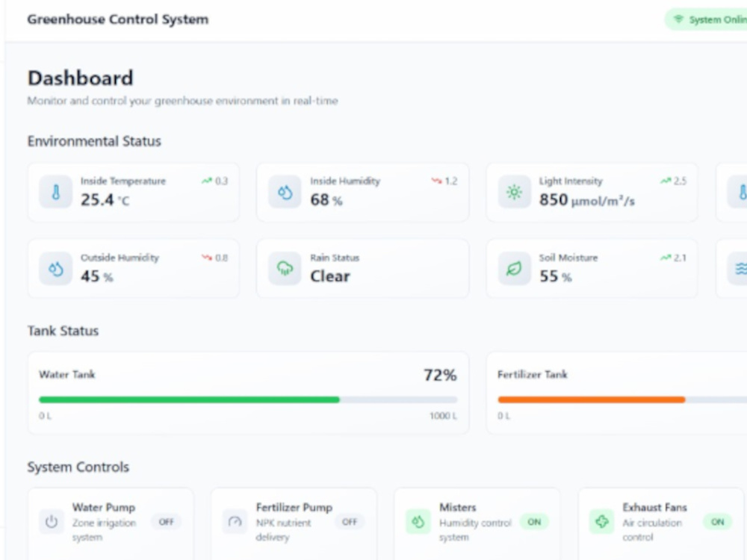
Task: Click the Fertilizer Tank label
Action: (x=533, y=375)
